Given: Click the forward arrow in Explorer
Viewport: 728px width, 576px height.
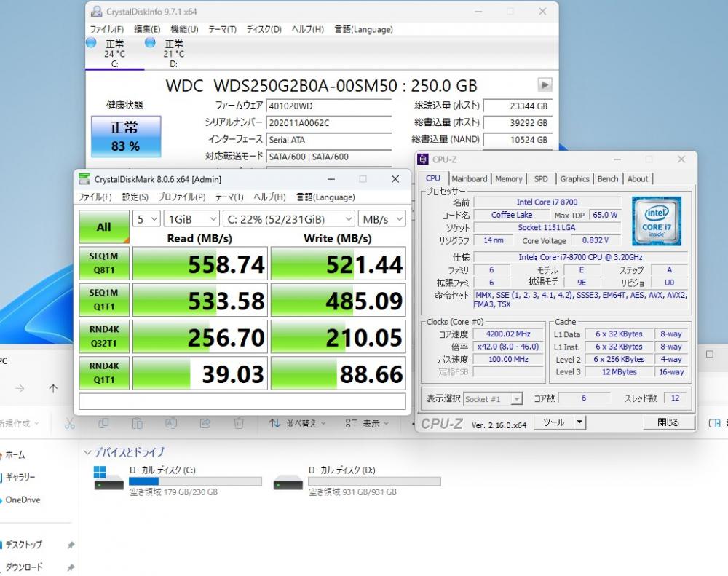Looking at the screenshot, I should point(20,388).
